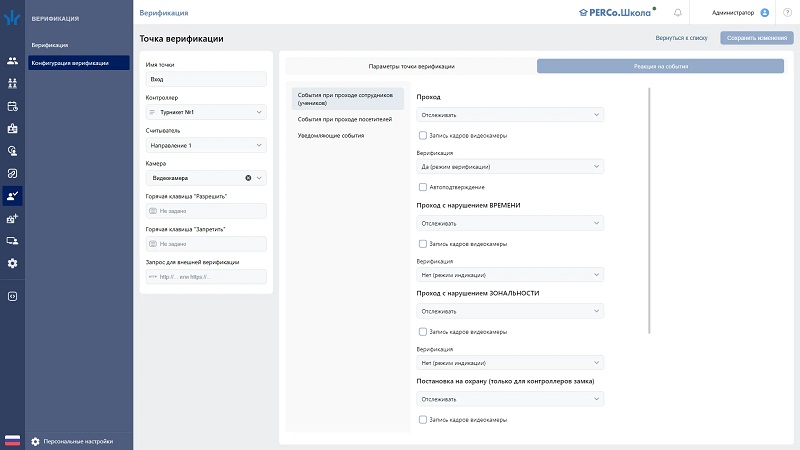800x450 pixels.
Task: Click the Администратор user avatar icon
Action: pyautogui.click(x=765, y=12)
